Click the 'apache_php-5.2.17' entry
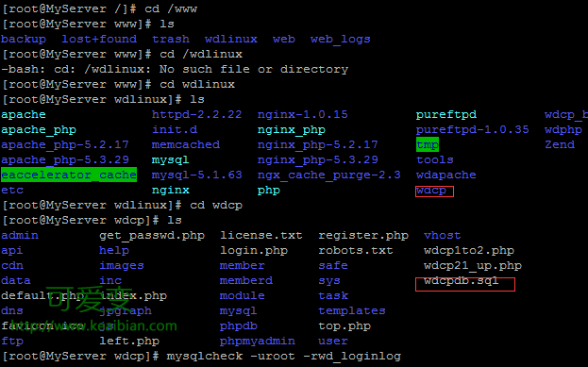 [65, 144]
